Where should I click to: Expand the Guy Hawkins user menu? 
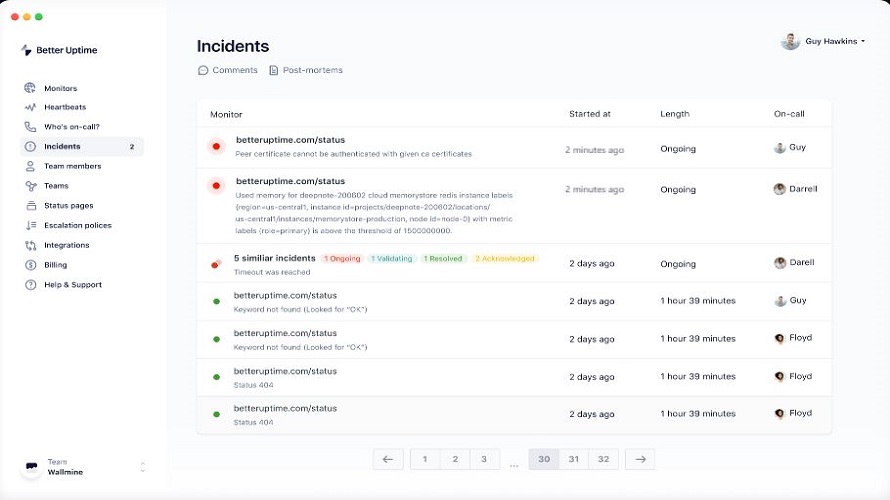point(823,41)
